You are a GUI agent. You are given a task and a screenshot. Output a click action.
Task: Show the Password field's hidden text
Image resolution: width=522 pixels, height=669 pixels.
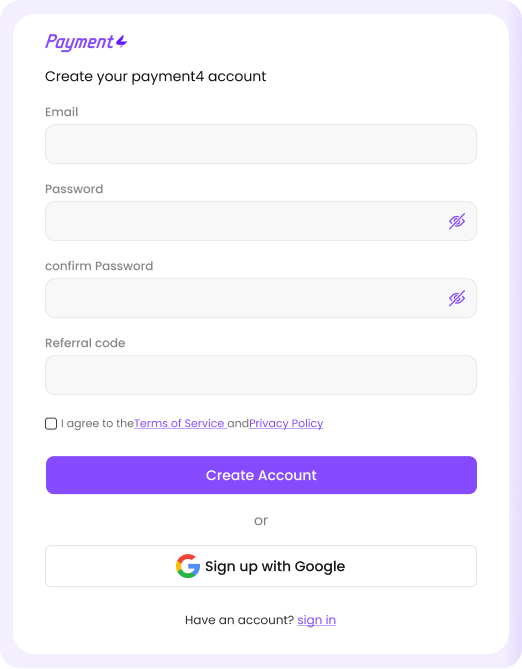[456, 221]
